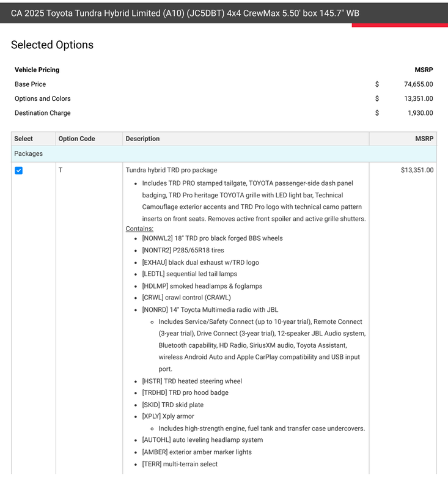Click the Destination Charge amount 1,930.00

click(x=420, y=113)
